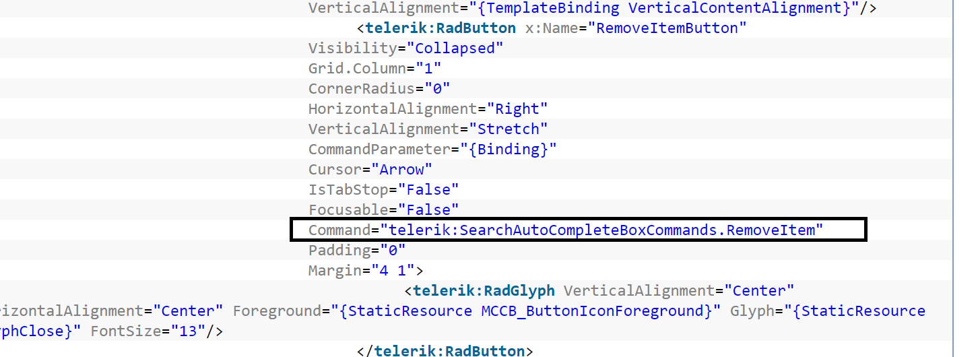Click the Glyph="{StaticResource attribute

[828, 311]
